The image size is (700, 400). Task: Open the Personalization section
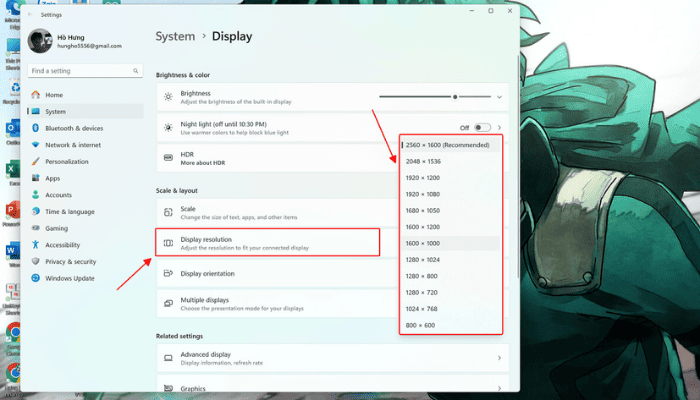(66, 161)
